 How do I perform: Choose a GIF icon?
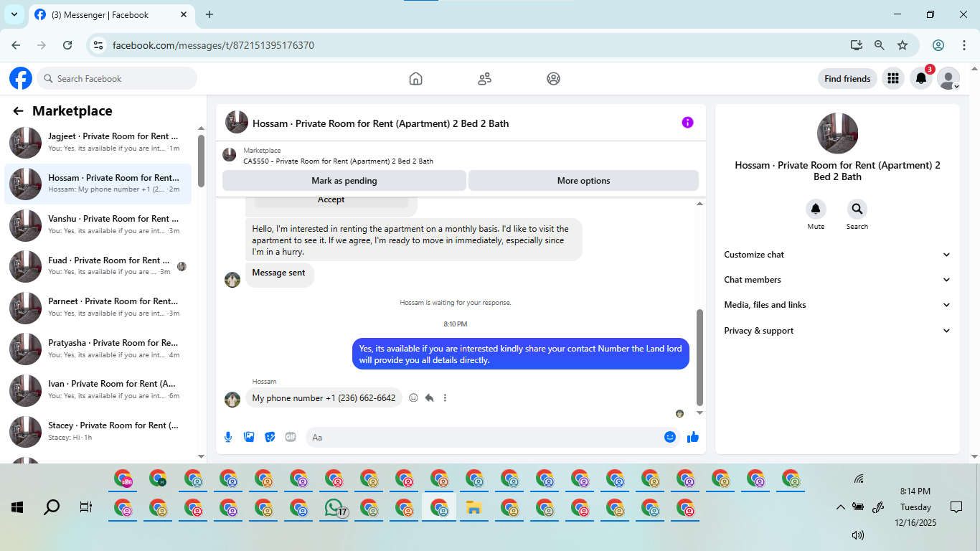(x=291, y=437)
